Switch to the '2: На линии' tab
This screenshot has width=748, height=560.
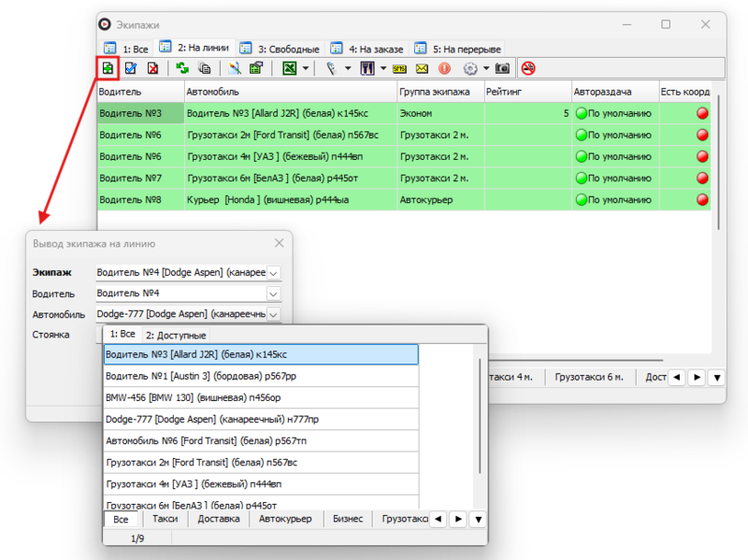[x=194, y=48]
